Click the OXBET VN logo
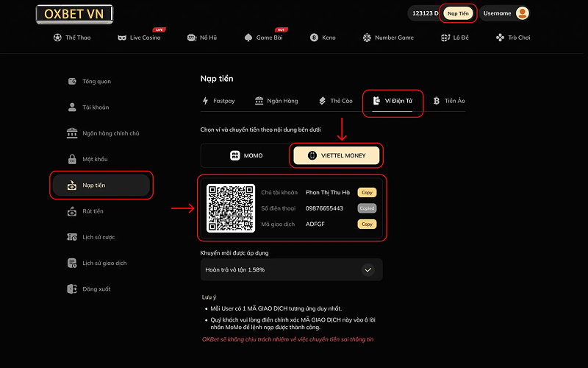The width and height of the screenshot is (588, 368). [74, 14]
